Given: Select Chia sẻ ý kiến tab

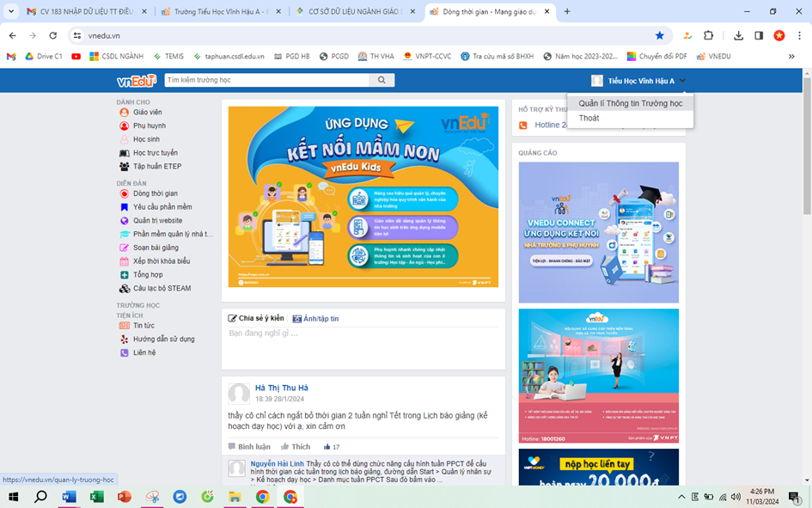Looking at the screenshot, I should click(256, 318).
